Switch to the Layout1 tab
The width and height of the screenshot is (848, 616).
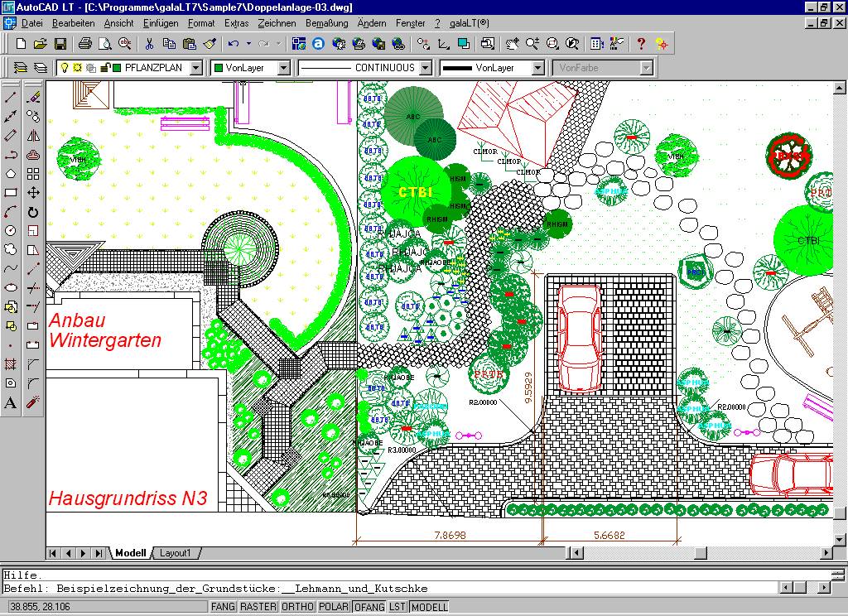click(176, 553)
